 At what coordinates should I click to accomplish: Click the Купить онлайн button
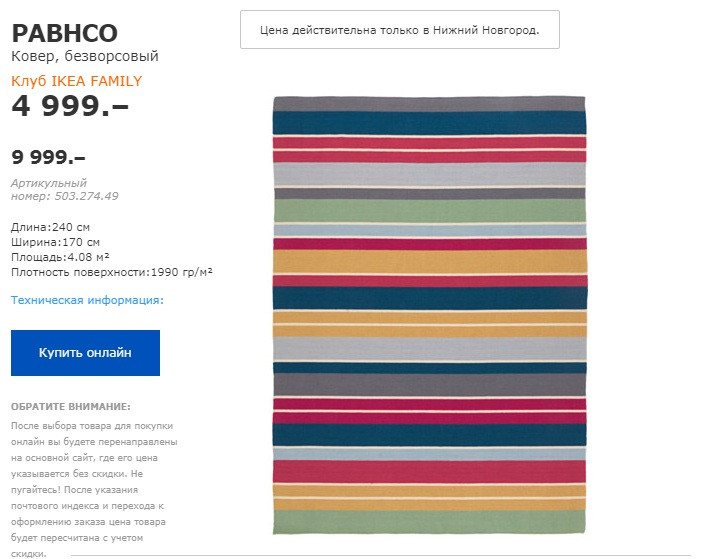(85, 353)
